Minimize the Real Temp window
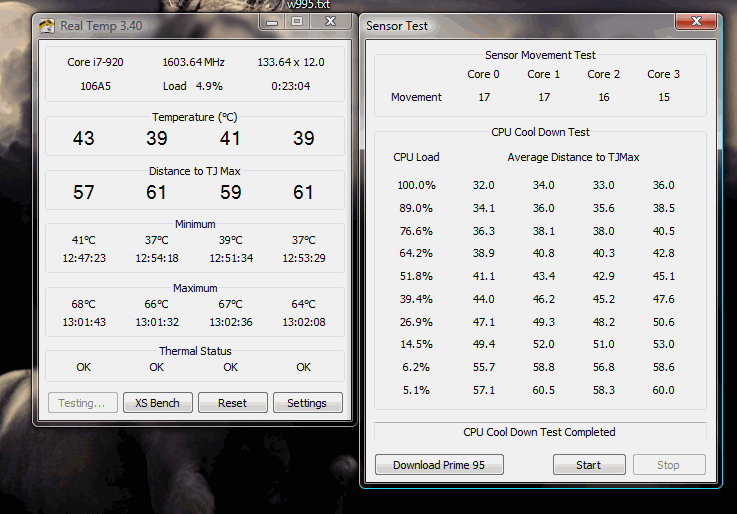The width and height of the screenshot is (737, 514). [x=272, y=20]
